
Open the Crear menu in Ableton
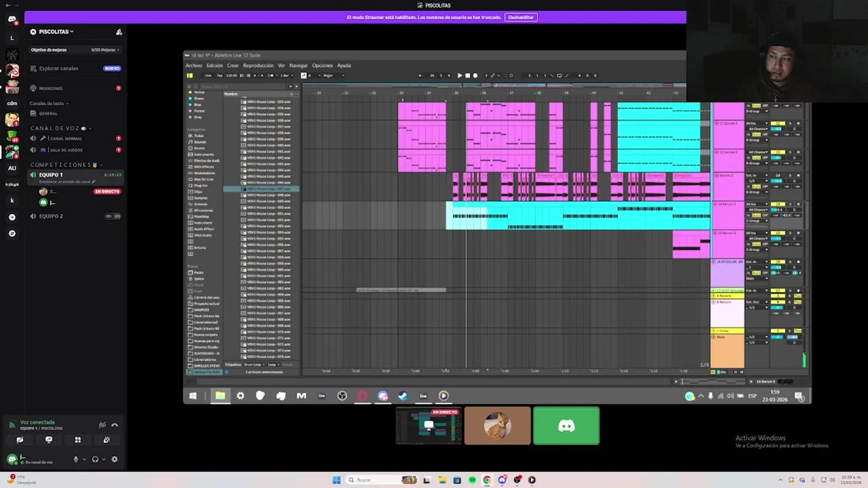pos(233,66)
